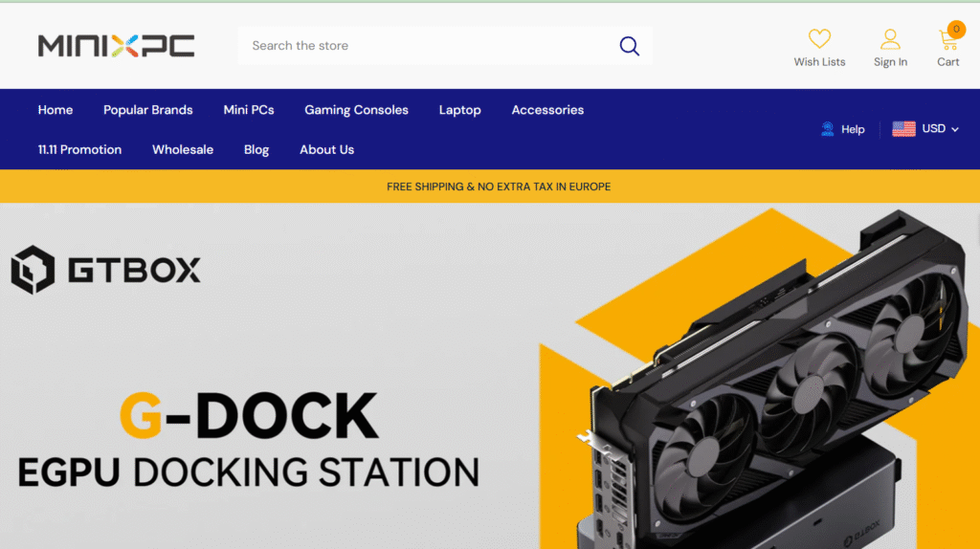Open the Accessories menu
This screenshot has height=549, width=980.
pos(547,110)
